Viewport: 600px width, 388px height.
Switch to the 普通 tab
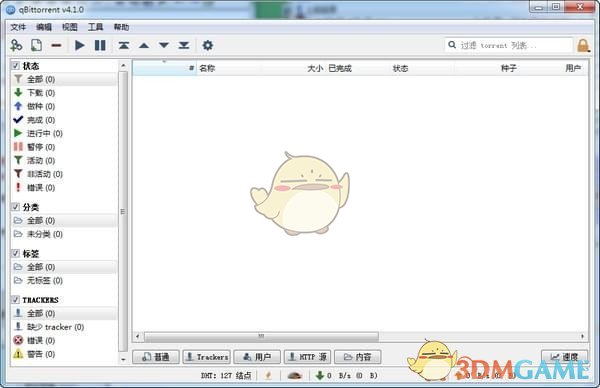pyautogui.click(x=156, y=357)
